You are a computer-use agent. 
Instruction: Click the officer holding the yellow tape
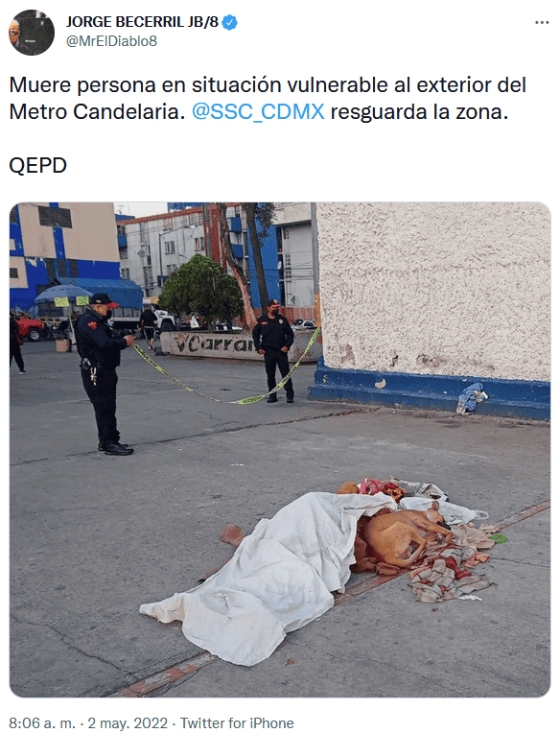(x=104, y=374)
